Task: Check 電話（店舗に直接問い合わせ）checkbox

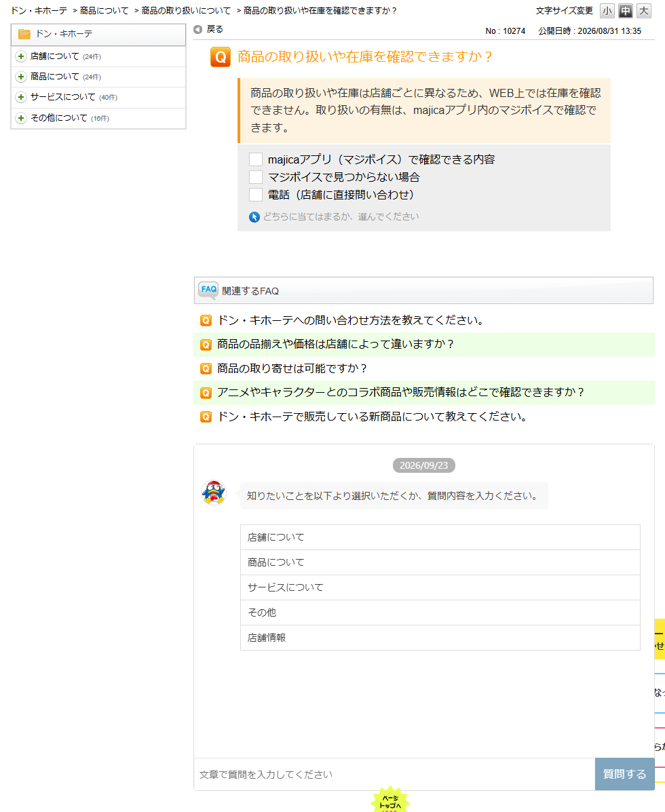Action: (256, 195)
